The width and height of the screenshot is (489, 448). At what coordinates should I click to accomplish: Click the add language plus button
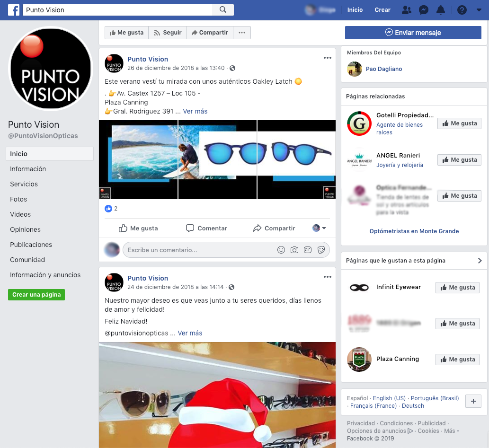point(473,401)
